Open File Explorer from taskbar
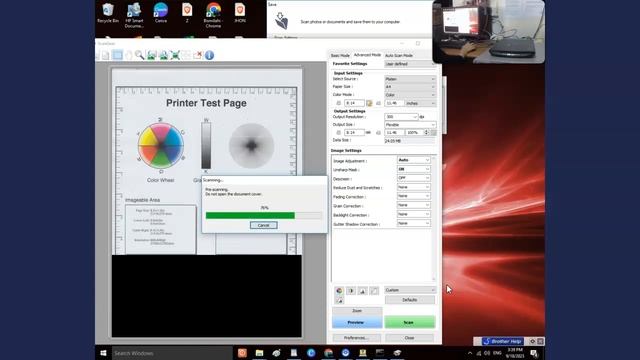This screenshot has height=360, width=640. [259, 353]
